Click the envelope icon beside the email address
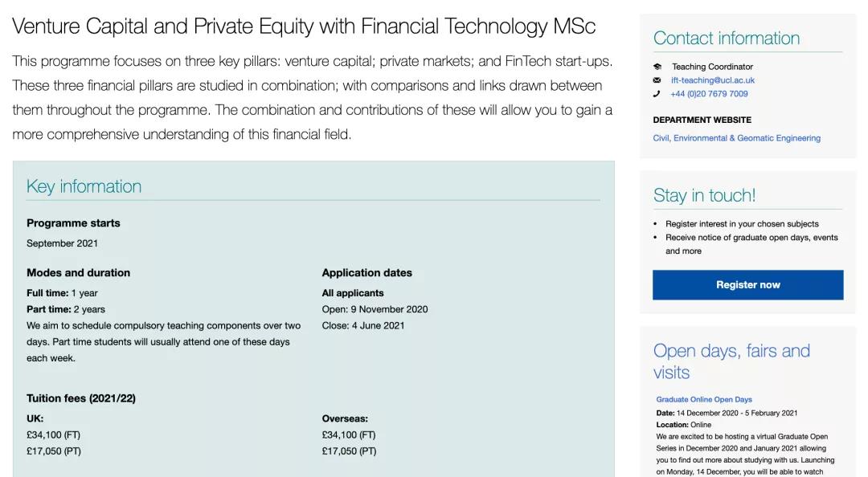Screen dimensions: 868x477 tap(657, 80)
